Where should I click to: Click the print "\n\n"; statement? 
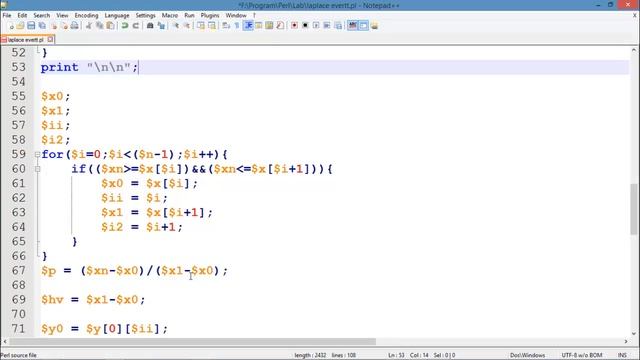89,67
